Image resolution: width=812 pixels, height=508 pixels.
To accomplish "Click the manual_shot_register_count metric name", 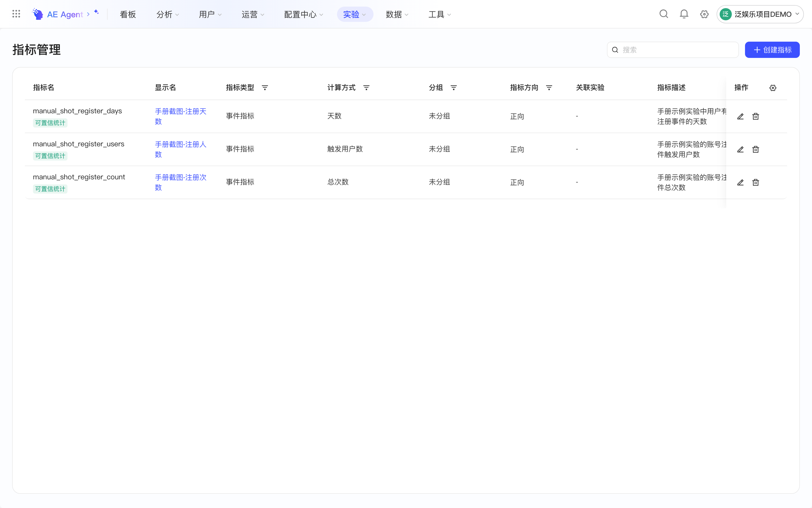I will (x=79, y=177).
